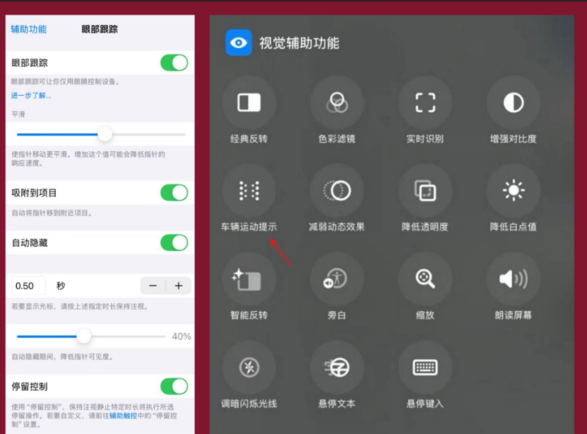Open the 辅助触控 link in dwell description
This screenshot has height=434, width=587.
click(123, 416)
